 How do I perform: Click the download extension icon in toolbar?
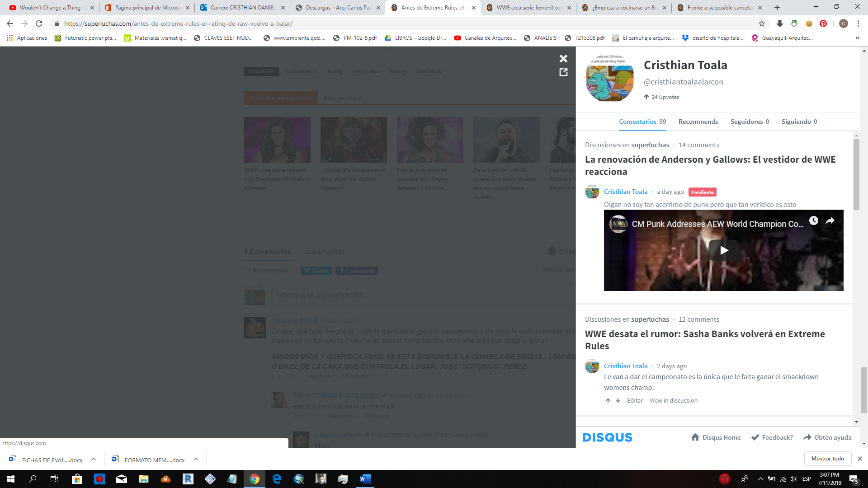point(780,23)
